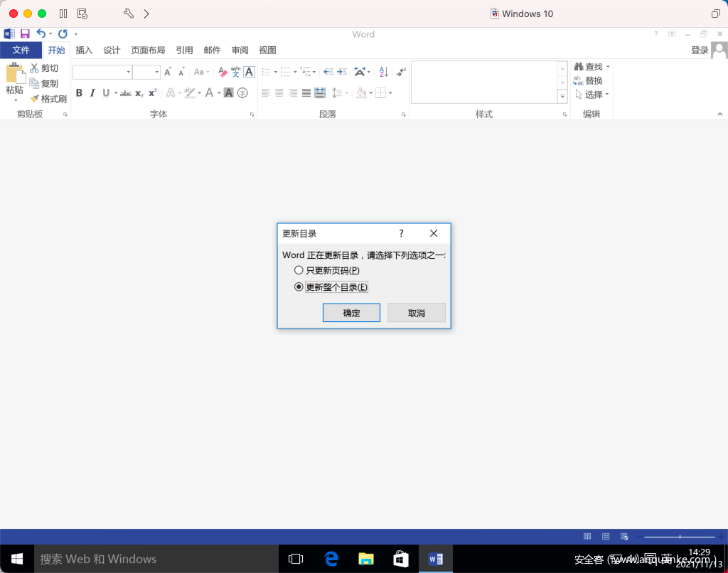Click the Bold formatting icon
Image resolution: width=728 pixels, height=573 pixels.
pos(79,93)
